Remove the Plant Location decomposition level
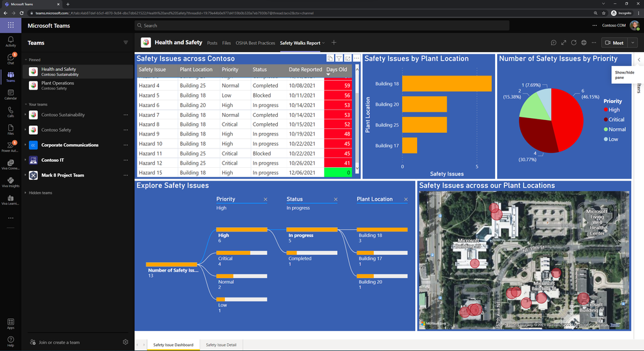This screenshot has height=351, width=644. [405, 199]
